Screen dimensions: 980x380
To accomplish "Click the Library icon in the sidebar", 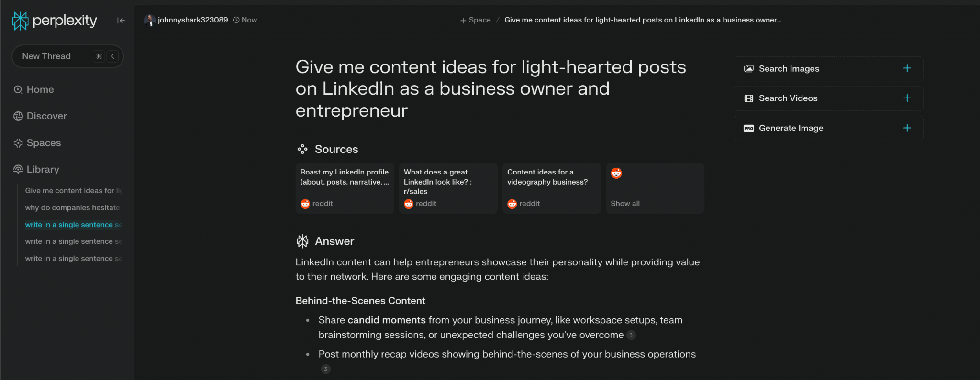I will [18, 169].
